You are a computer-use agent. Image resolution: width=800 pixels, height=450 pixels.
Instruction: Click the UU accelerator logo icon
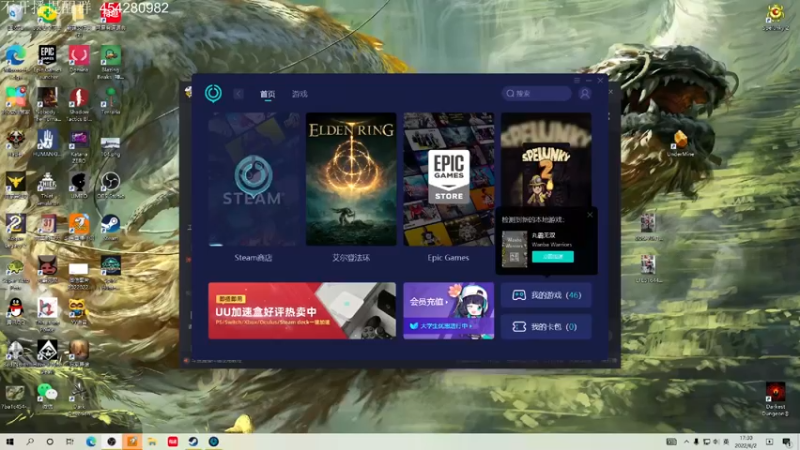click(x=213, y=93)
